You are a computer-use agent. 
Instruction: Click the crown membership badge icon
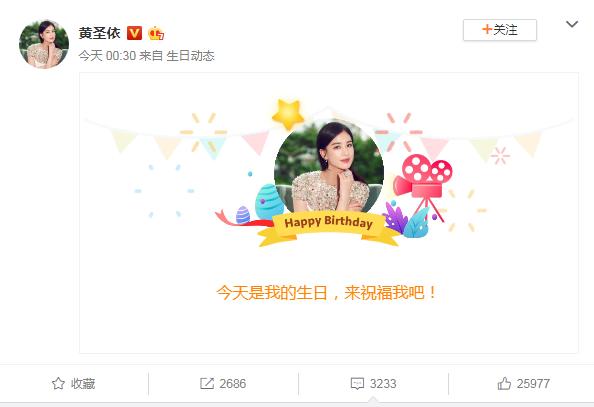(x=156, y=33)
